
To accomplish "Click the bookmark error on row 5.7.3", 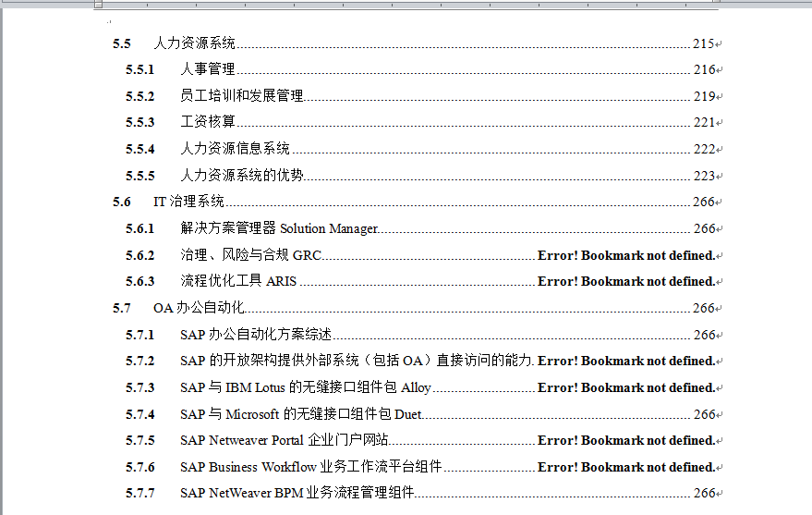I will pos(626,387).
